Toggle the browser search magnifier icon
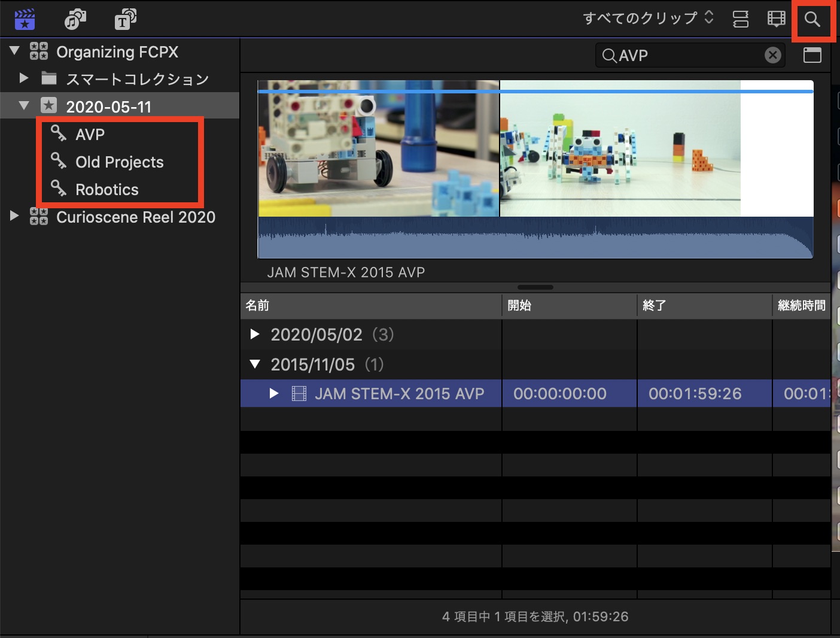 [x=812, y=19]
